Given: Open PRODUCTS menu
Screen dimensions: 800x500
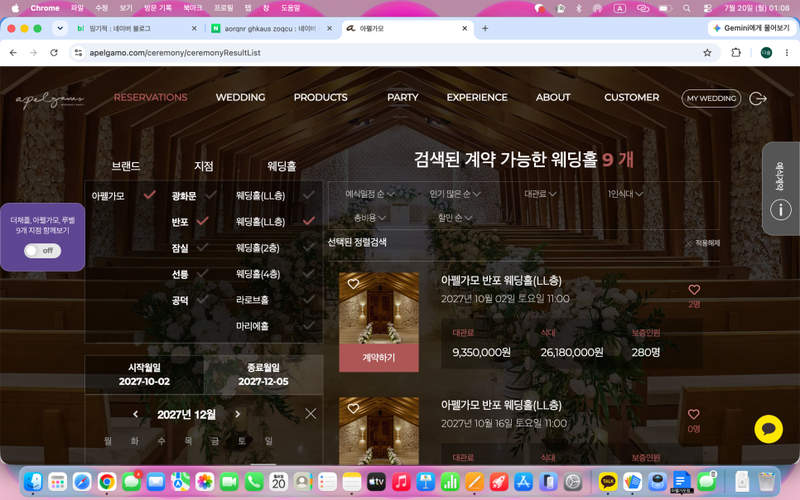Looking at the screenshot, I should click(x=320, y=97).
